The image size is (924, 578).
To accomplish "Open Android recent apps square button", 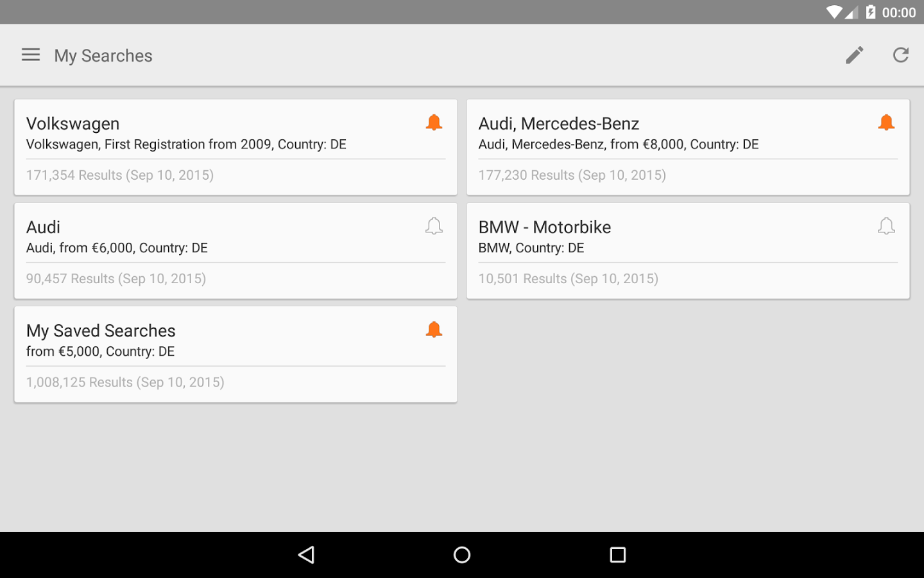I will coord(617,555).
